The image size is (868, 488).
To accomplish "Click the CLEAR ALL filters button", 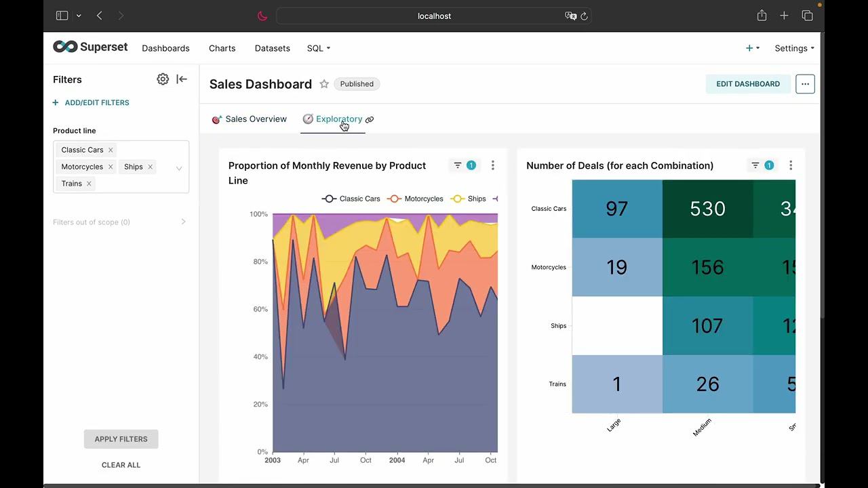I will pos(121,465).
